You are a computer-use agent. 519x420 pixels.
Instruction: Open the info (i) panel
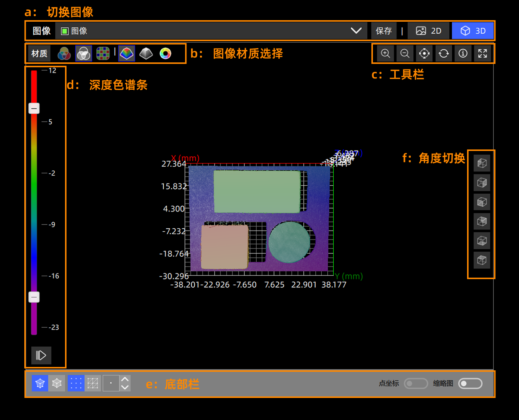point(463,53)
